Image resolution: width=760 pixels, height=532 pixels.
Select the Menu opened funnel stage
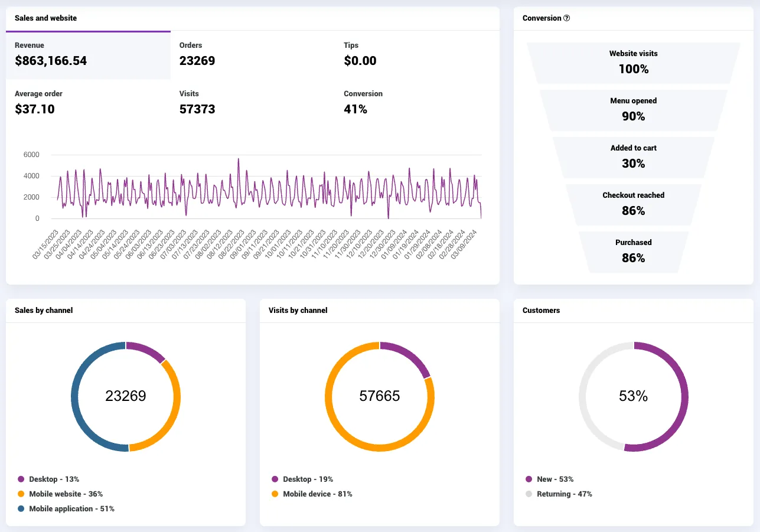pos(634,110)
